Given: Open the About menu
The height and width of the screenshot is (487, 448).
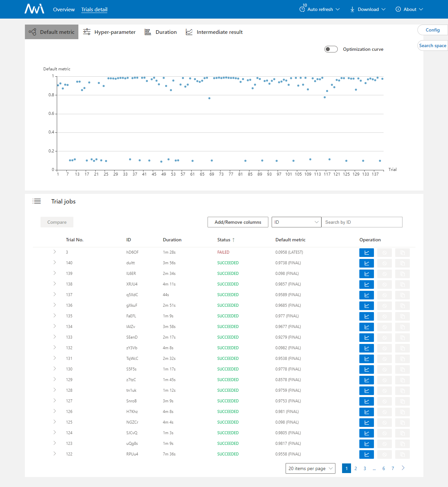Looking at the screenshot, I should 409,9.
